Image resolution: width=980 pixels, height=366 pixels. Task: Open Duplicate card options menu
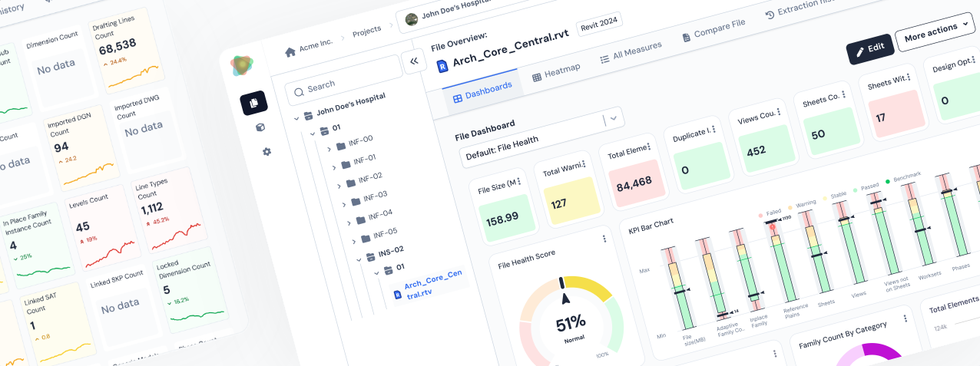[714, 130]
